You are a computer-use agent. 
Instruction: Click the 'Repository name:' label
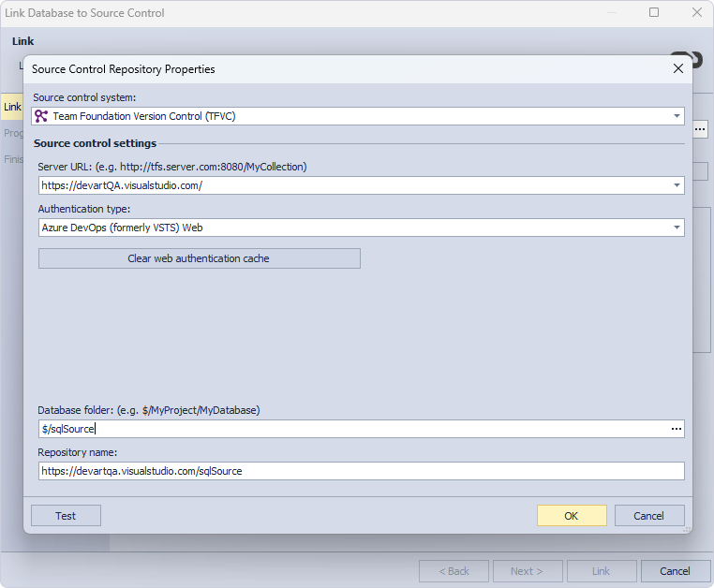78,452
